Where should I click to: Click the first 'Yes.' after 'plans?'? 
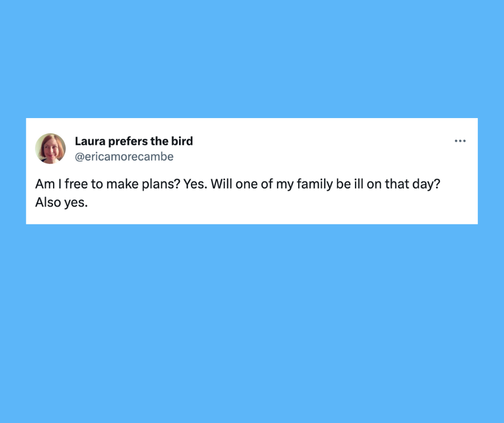[x=195, y=185]
